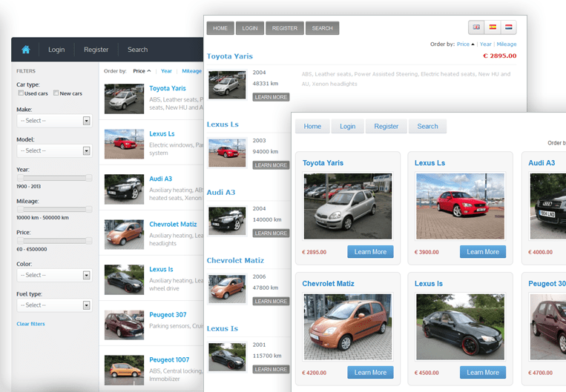Click LEARN MORE under Chevrolet Matiz 47800 km
The height and width of the screenshot is (392, 566).
pyautogui.click(x=271, y=301)
